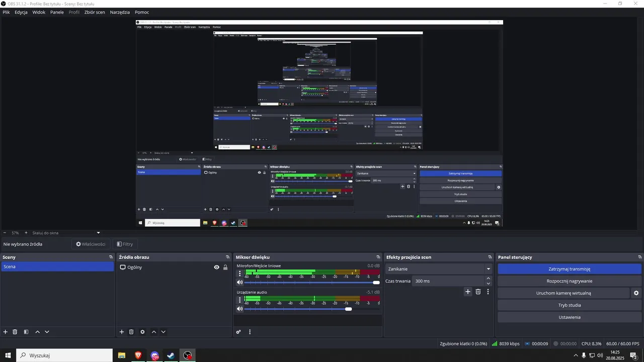Open the Edycja menu
Screen dimensions: 644x362
point(21,12)
